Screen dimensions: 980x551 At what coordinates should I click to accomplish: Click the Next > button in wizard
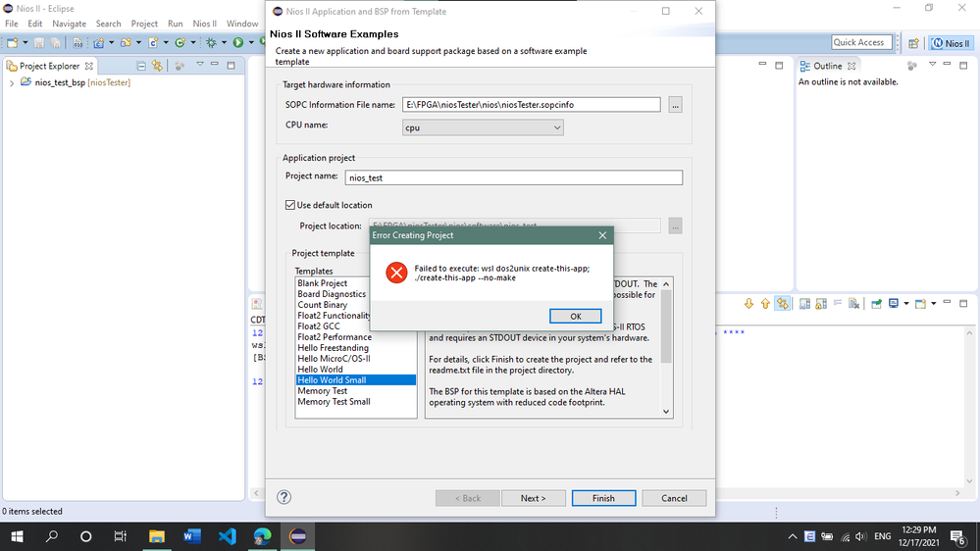(x=533, y=498)
